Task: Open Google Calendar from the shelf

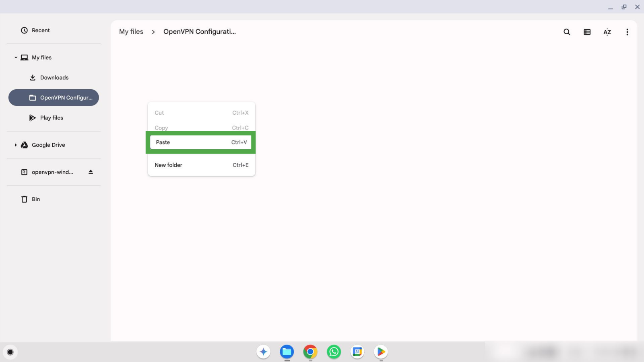Action: (357, 352)
